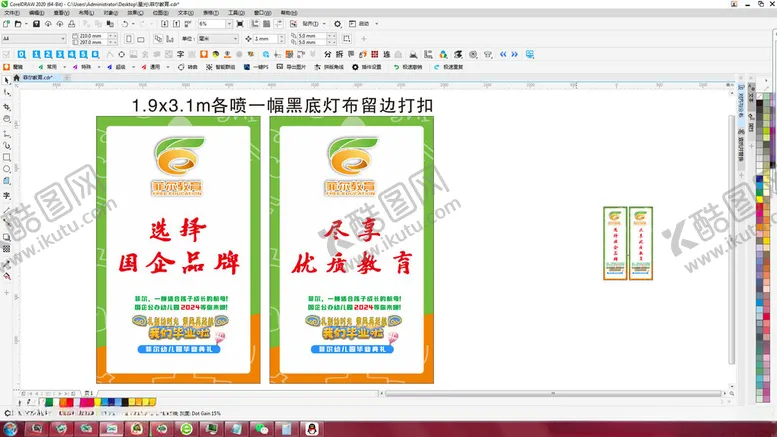This screenshot has height=437, width=777.
Task: Pick the red swatch in the bottom document palette
Action: coord(70,402)
